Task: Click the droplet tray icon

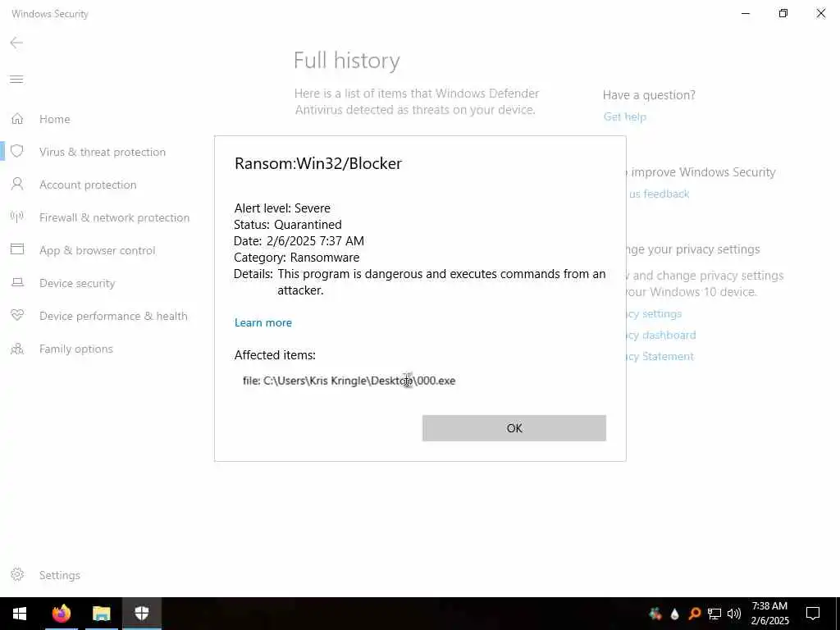Action: point(674,614)
